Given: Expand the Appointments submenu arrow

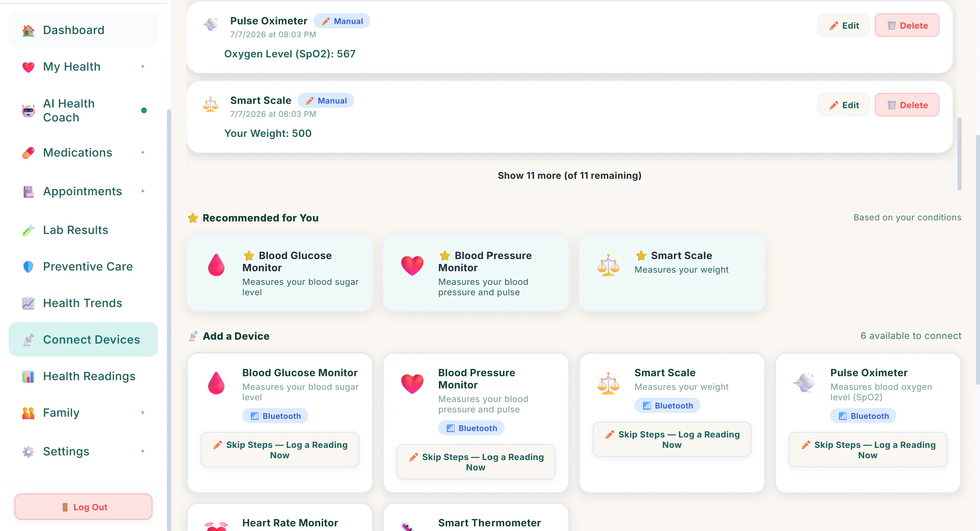Looking at the screenshot, I should click(x=143, y=191).
